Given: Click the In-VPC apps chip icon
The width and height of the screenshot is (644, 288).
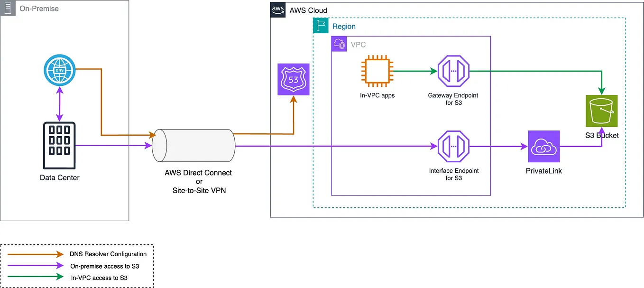Looking at the screenshot, I should [377, 71].
